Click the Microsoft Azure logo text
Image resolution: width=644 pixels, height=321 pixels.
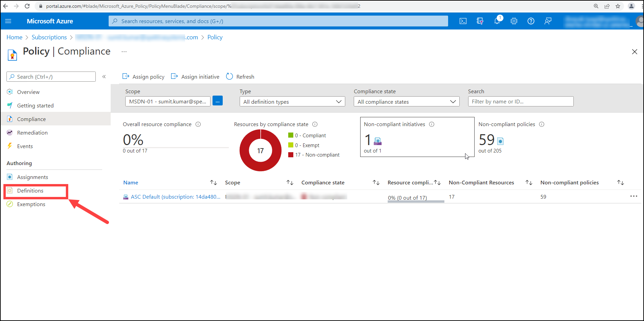(x=50, y=21)
